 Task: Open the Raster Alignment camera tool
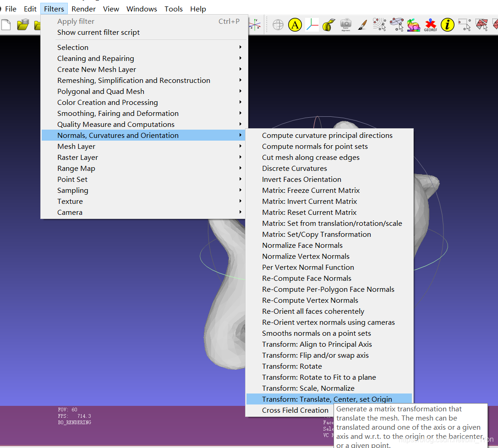(345, 25)
